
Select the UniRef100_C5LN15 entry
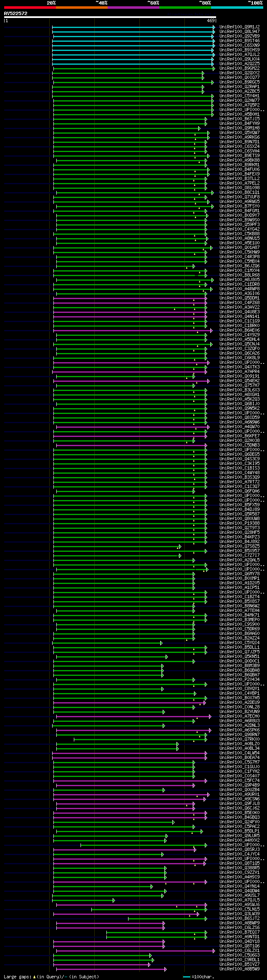tap(239, 909)
